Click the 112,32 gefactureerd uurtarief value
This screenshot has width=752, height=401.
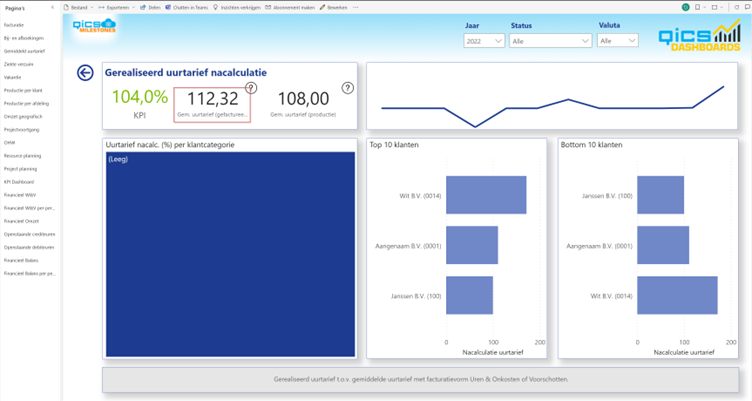(x=212, y=99)
